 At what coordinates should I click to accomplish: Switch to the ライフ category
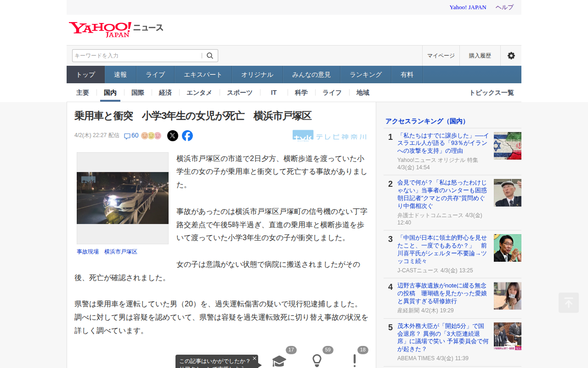[x=332, y=92]
